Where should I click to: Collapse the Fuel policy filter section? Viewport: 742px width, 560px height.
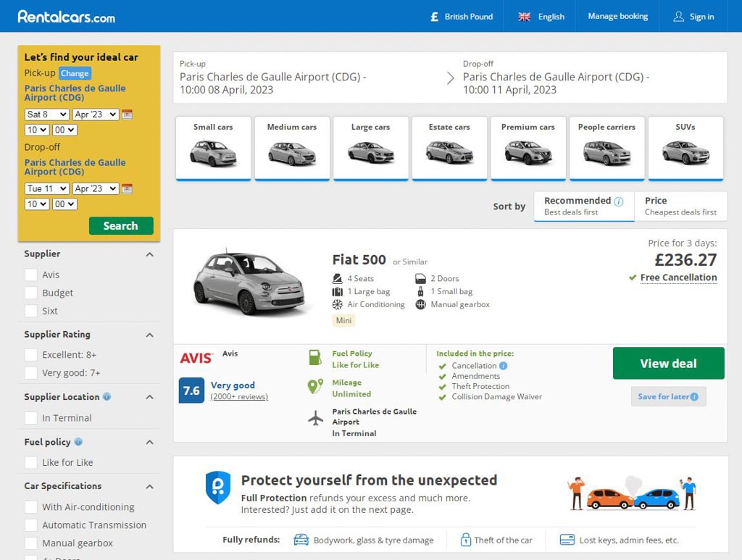click(149, 441)
